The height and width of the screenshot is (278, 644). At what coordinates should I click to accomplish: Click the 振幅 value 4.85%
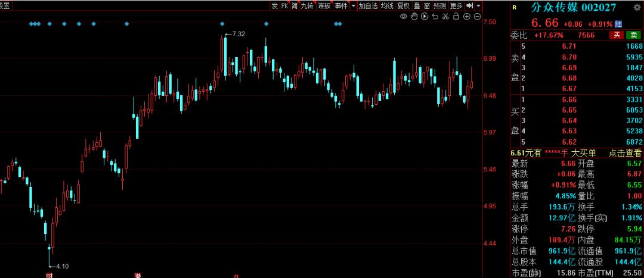coord(566,196)
